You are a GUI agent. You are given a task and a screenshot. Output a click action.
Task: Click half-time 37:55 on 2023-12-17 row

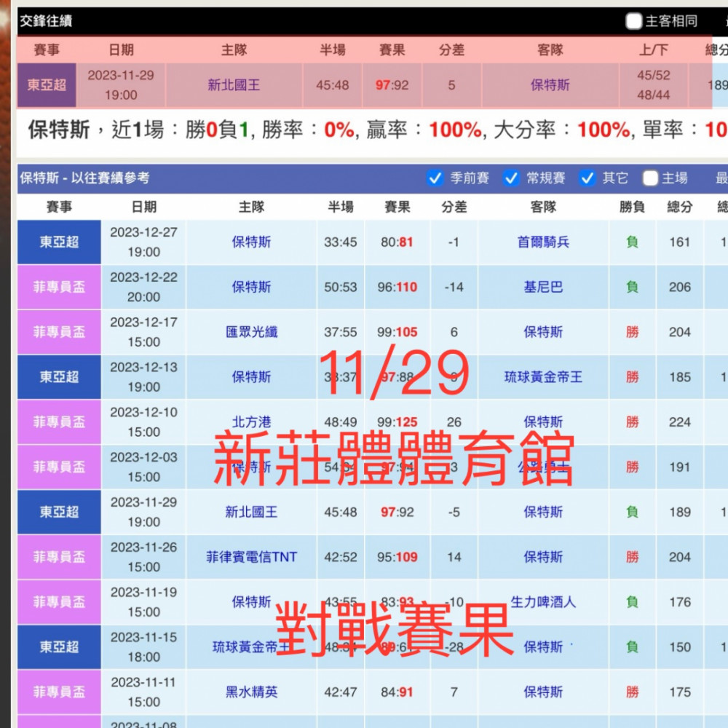pos(340,332)
